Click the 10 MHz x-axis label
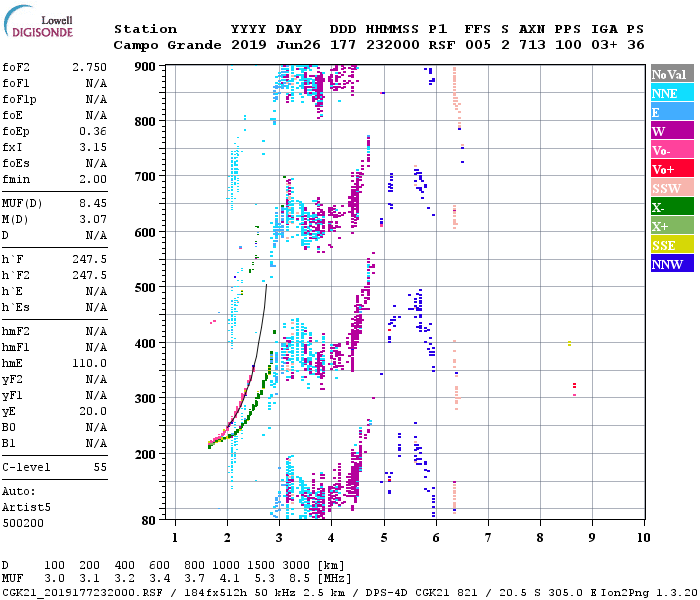Image resolution: width=700 pixels, height=600 pixels. pos(643,538)
